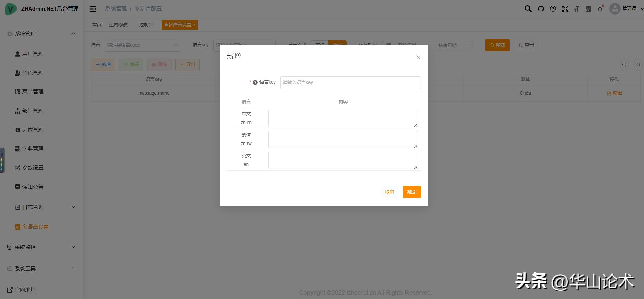Click the 语言key help question-mark icon
The height and width of the screenshot is (299, 644).
pos(255,82)
